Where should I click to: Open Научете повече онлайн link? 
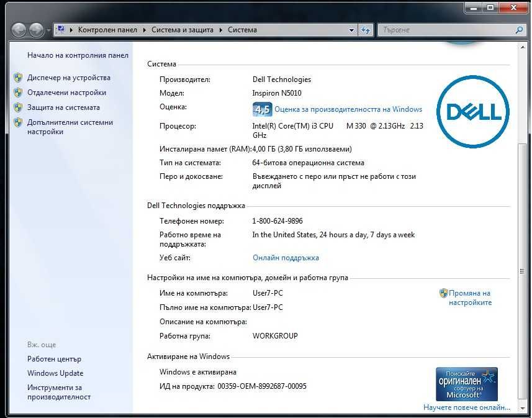pyautogui.click(x=467, y=407)
